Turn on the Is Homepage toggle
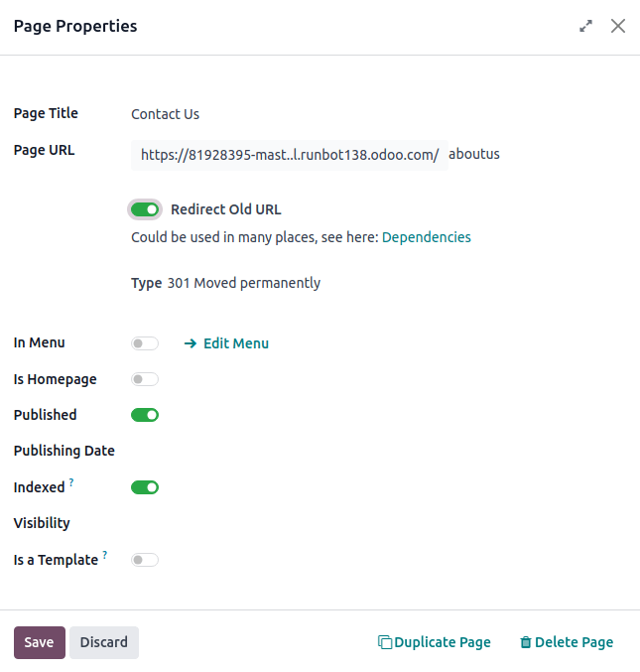This screenshot has width=640, height=672. point(145,379)
